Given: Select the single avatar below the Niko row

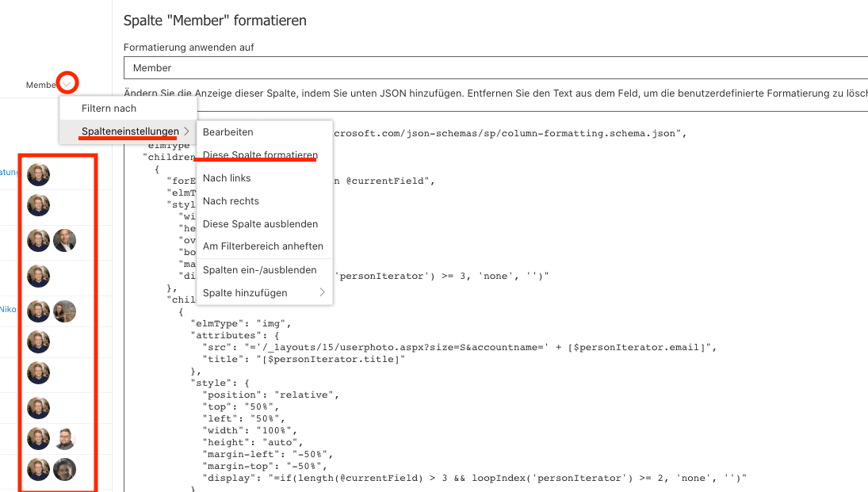Looking at the screenshot, I should coord(38,342).
